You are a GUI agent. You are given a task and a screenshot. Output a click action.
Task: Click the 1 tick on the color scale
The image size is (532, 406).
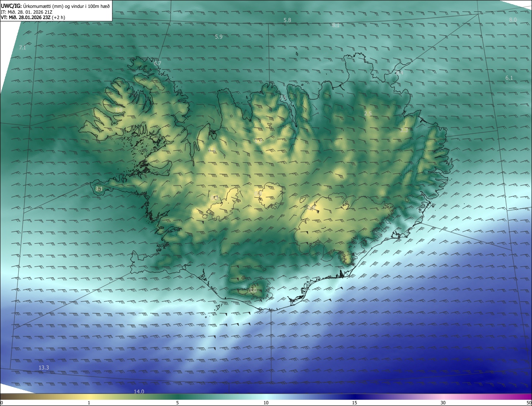pyautogui.click(x=89, y=403)
